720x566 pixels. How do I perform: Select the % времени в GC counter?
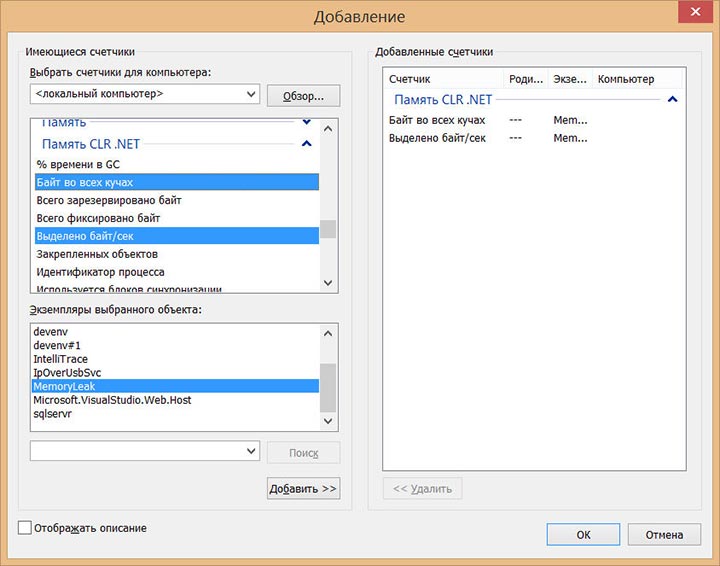[177, 164]
